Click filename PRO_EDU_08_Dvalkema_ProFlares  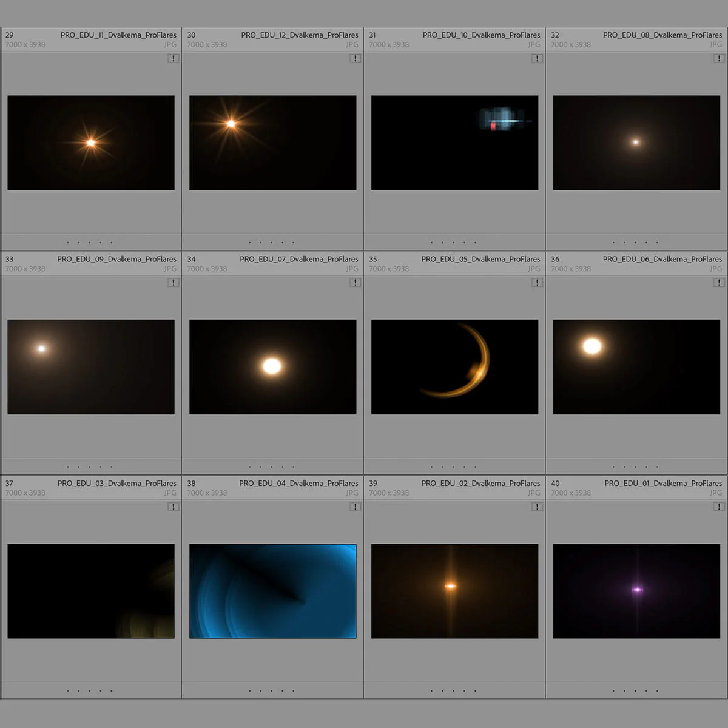(662, 35)
